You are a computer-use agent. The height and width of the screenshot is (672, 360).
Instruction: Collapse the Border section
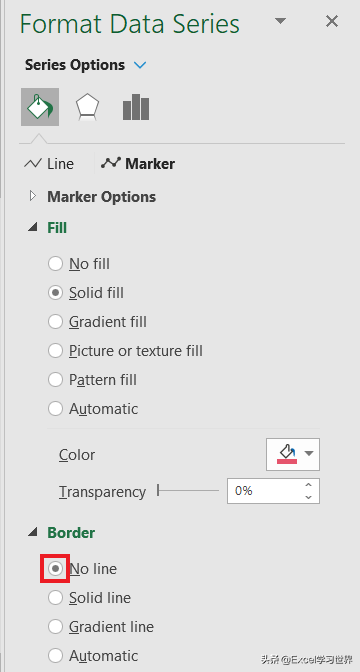tap(33, 532)
